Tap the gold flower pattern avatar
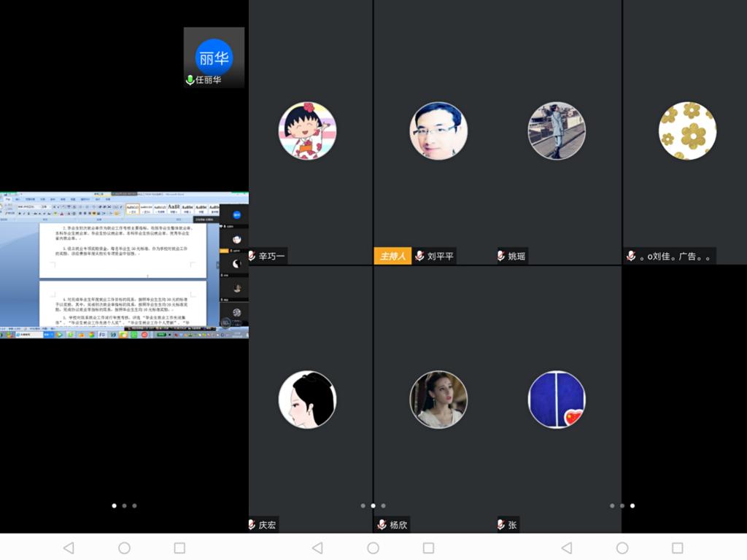The height and width of the screenshot is (560, 747). (x=687, y=131)
